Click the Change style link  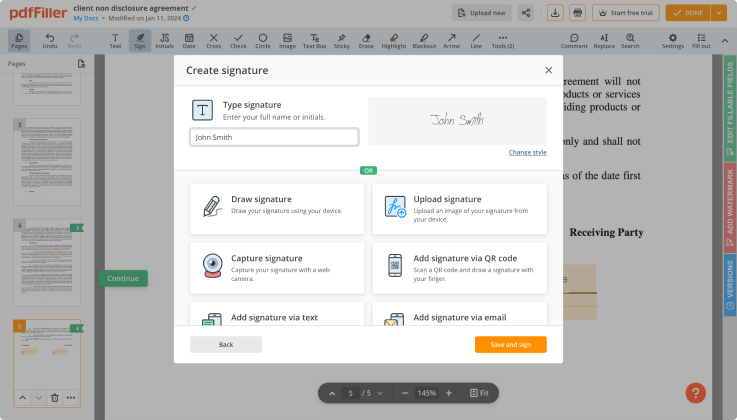coord(527,152)
